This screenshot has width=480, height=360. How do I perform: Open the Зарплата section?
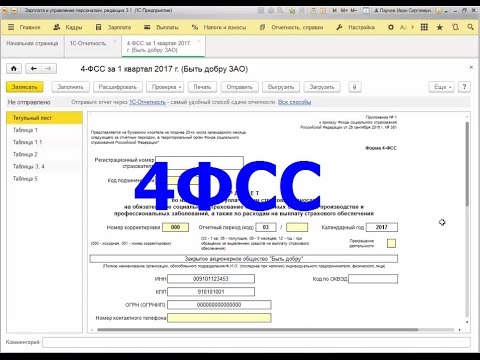click(x=113, y=27)
